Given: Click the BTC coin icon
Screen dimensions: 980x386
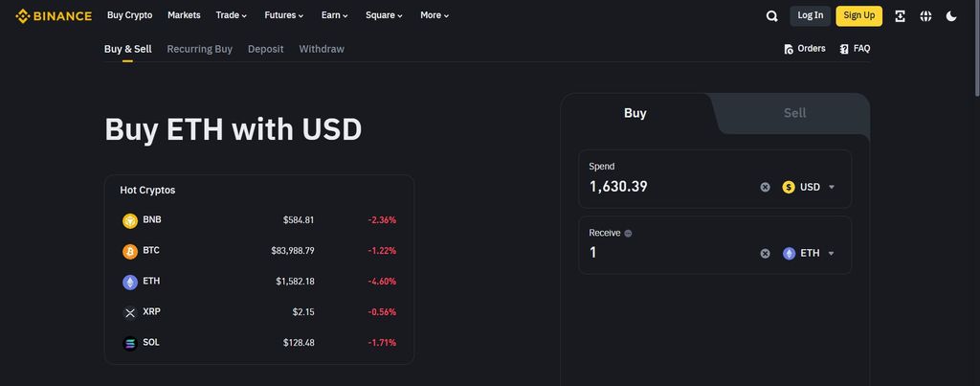Looking at the screenshot, I should pos(130,252).
